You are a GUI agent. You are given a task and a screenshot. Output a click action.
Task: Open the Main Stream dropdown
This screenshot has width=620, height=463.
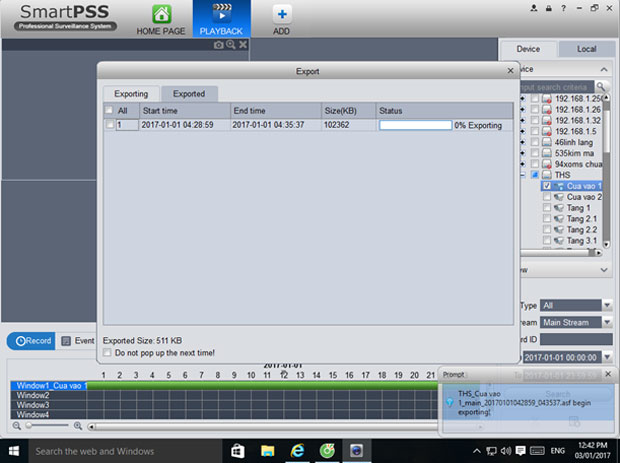607,322
